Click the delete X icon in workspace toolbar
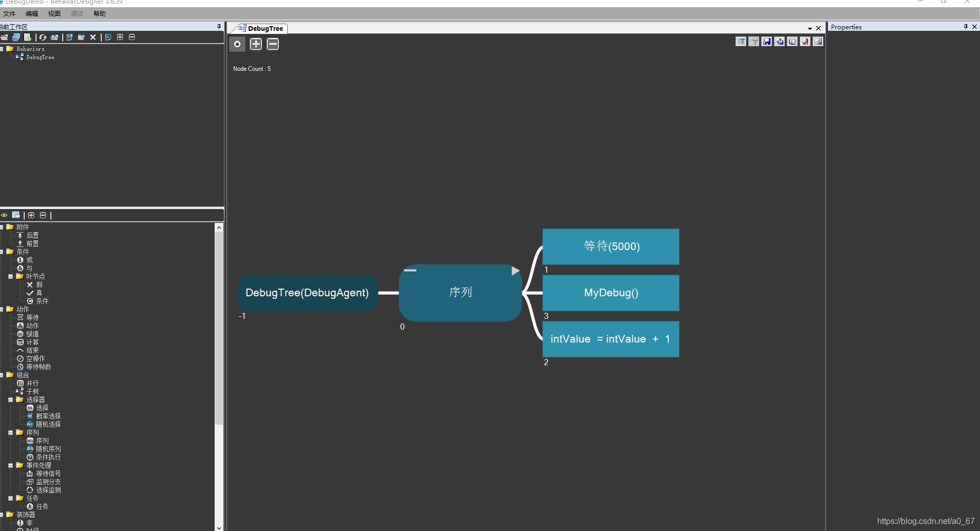980x531 pixels. pyautogui.click(x=93, y=37)
